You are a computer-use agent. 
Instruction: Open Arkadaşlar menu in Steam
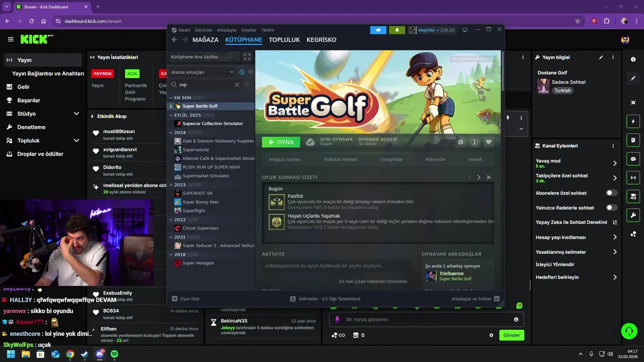(x=227, y=30)
